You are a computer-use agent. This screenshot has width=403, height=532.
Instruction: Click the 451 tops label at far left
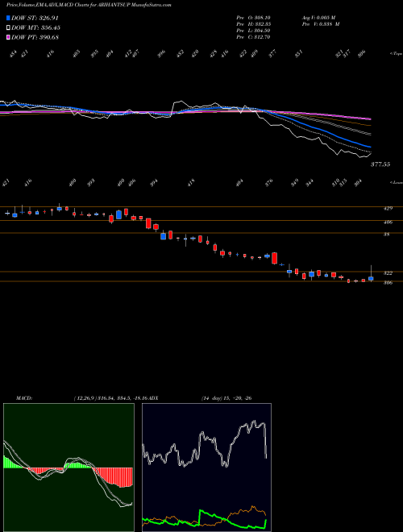13,54
